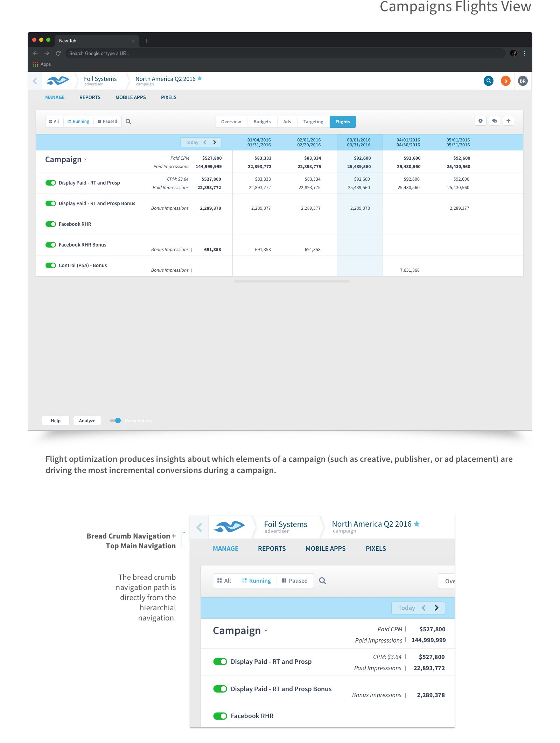Click the plus icon to add flight

[x=509, y=121]
